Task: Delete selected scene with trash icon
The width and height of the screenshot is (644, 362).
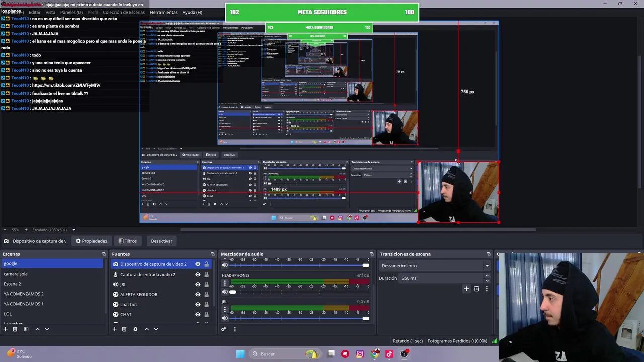Action: [15, 329]
